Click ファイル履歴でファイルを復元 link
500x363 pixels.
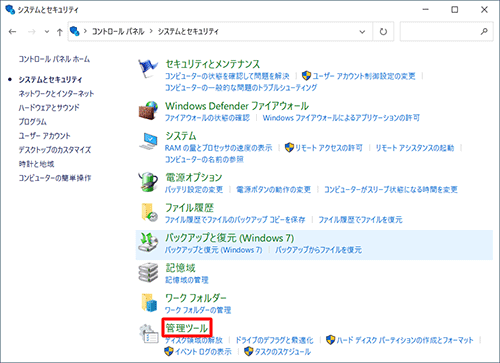(360, 220)
